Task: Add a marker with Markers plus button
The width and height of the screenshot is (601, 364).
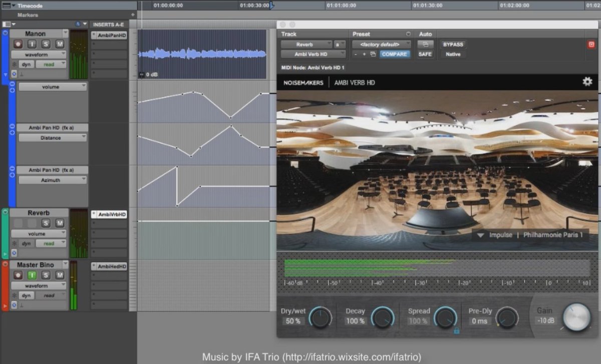Action: point(133,15)
